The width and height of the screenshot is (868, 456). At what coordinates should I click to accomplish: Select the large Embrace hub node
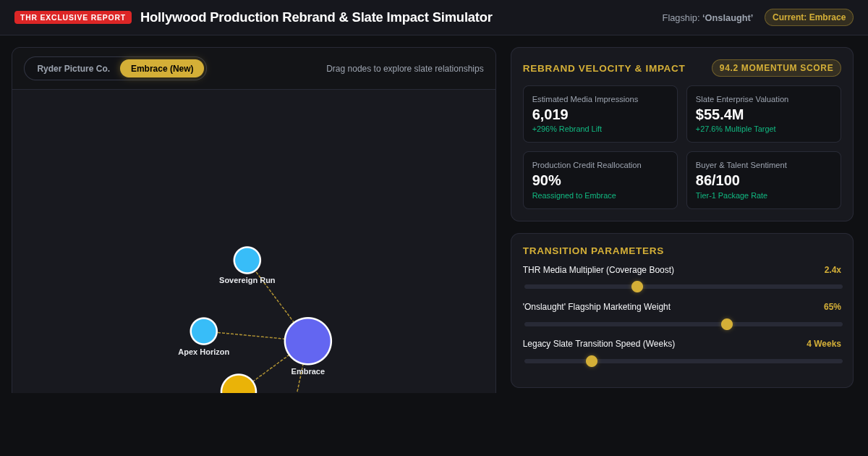point(308,341)
